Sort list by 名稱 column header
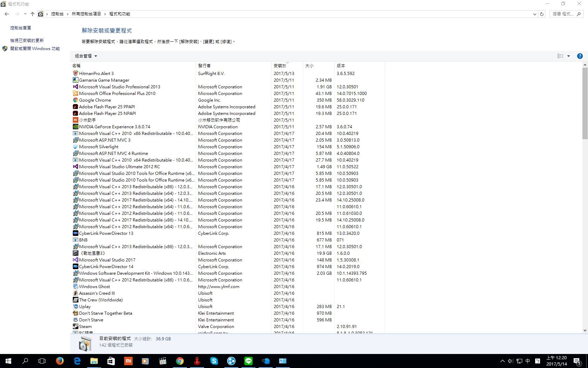 click(133, 66)
